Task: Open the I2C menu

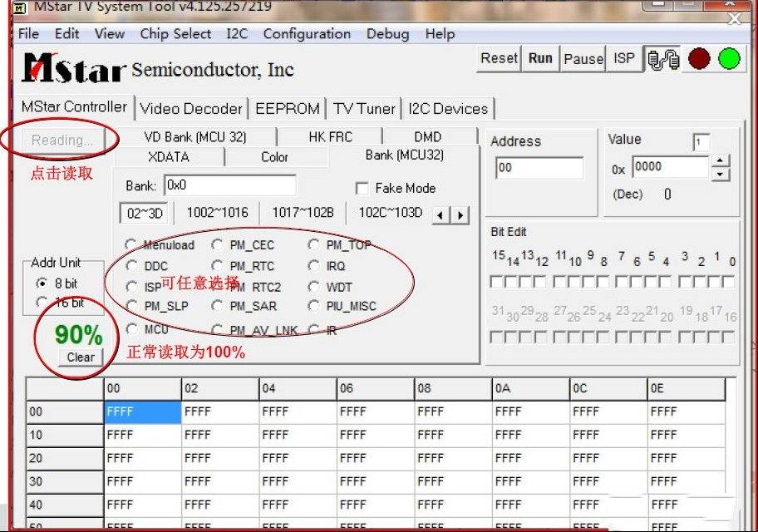Action: pyautogui.click(x=237, y=34)
